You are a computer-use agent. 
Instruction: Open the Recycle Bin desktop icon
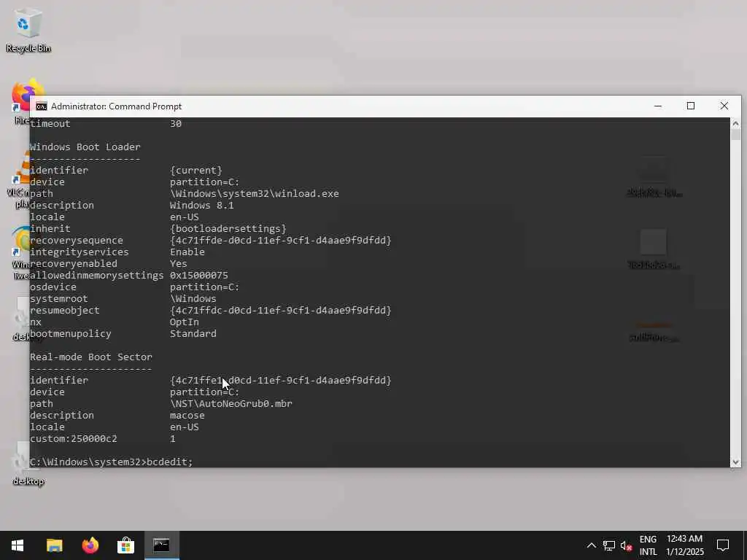click(28, 29)
